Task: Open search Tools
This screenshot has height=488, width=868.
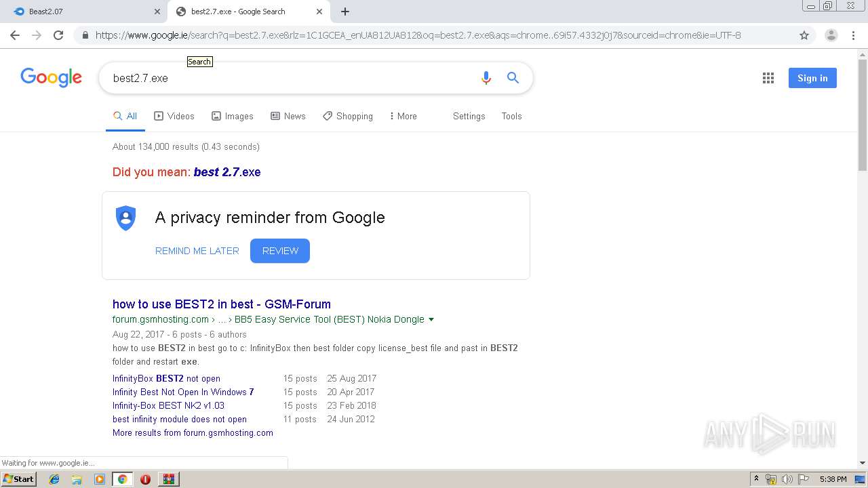Action: click(511, 117)
